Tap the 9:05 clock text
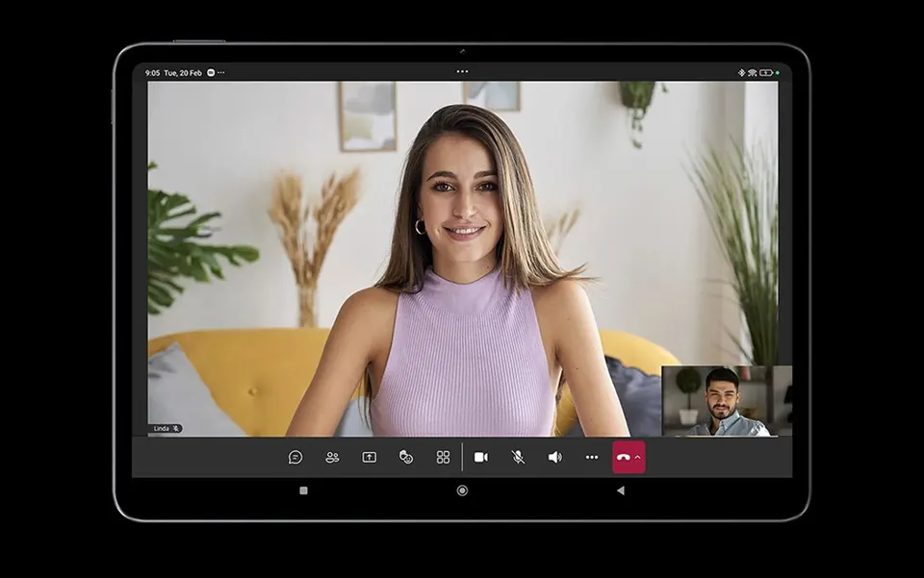Screen dimensions: 924x578 [152, 73]
